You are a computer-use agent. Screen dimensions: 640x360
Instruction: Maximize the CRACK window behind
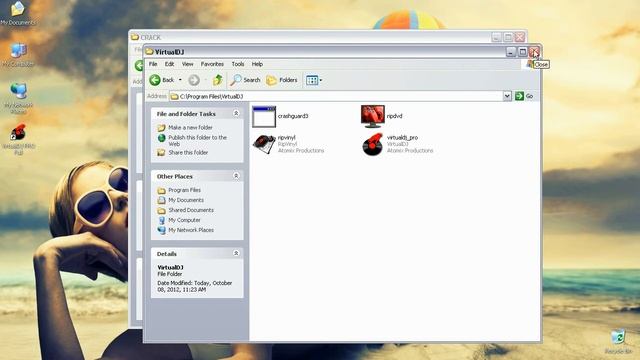pyautogui.click(x=508, y=37)
